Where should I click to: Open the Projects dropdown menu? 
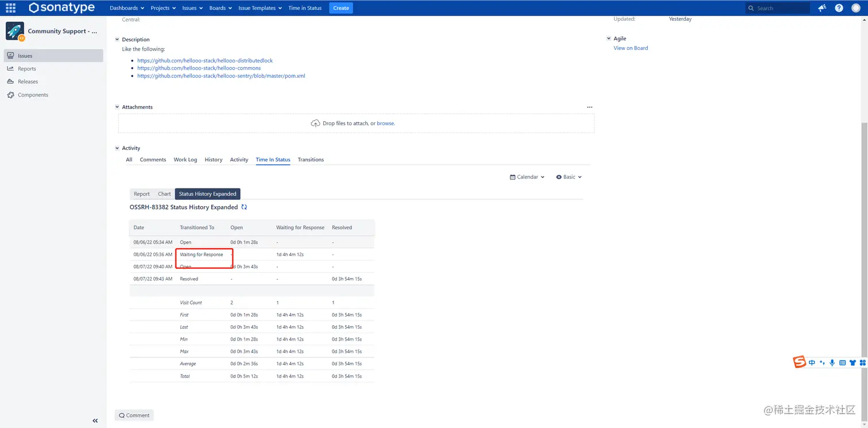[x=163, y=8]
